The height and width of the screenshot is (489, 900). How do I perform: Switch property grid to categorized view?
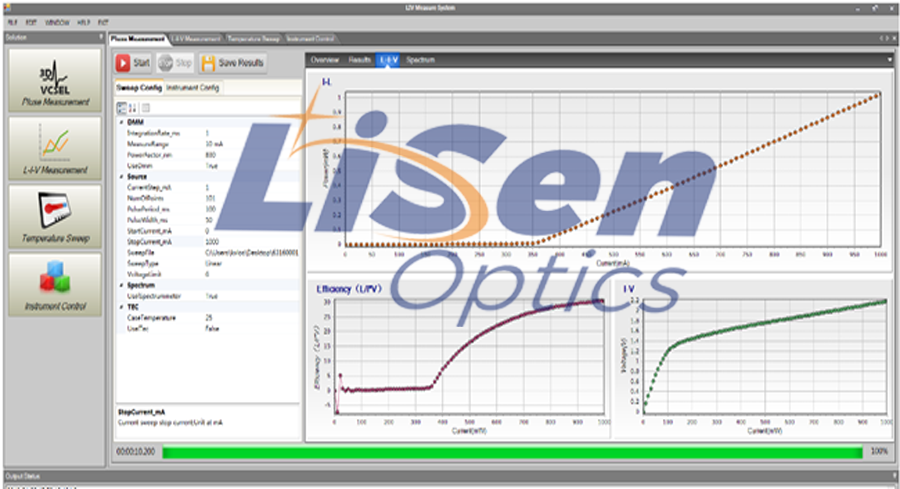point(122,108)
